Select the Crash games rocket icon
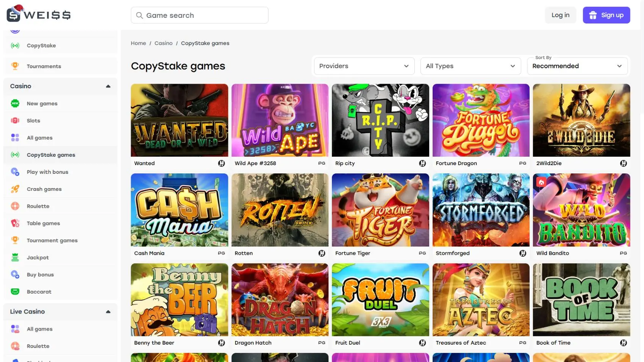This screenshot has width=644, height=362. (x=15, y=189)
